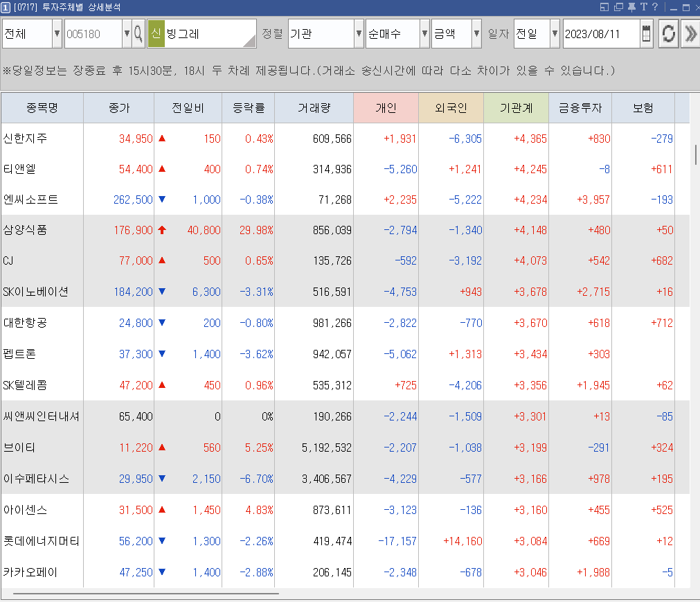Image resolution: width=700 pixels, height=602 pixels.
Task: Select the 씨앤씨인터내셔 stock name
Action: click(41, 416)
